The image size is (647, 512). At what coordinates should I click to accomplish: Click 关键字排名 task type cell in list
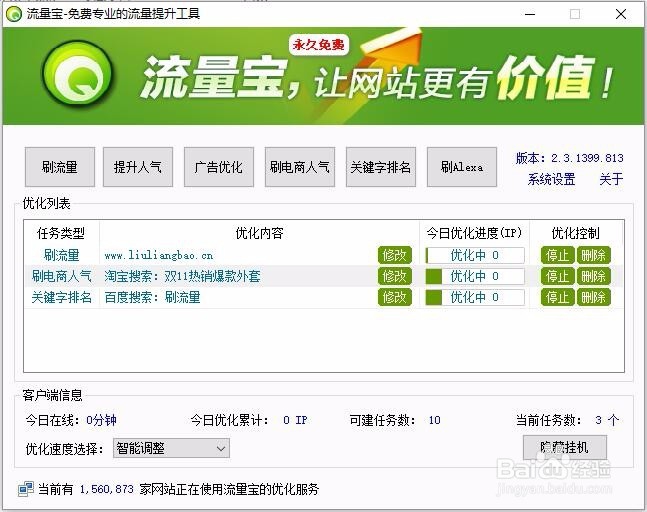pos(61,297)
